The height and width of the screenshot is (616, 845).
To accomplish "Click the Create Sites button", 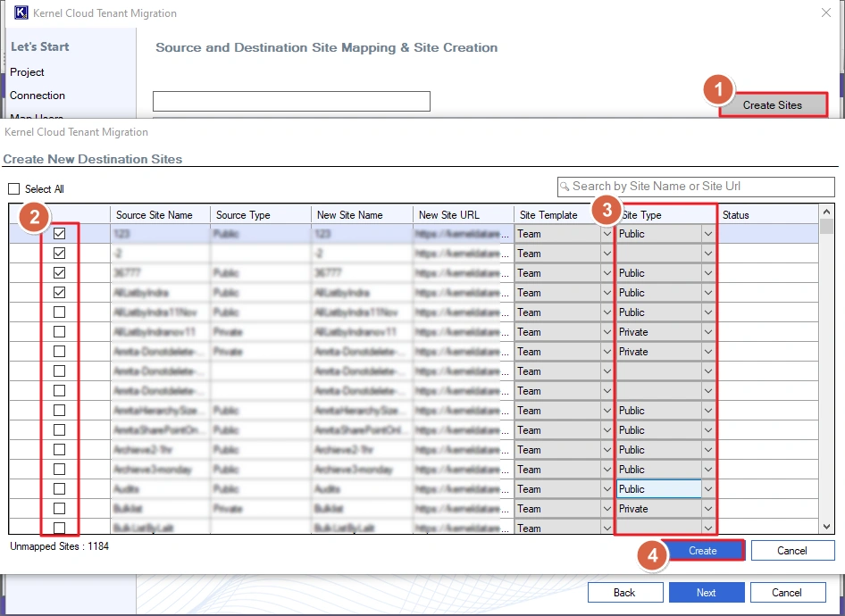I will [x=773, y=105].
